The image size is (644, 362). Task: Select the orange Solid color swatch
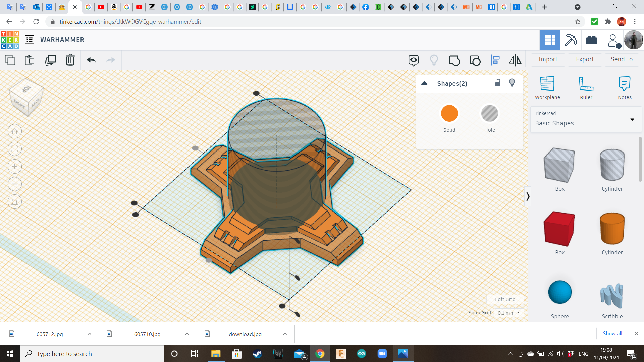(449, 113)
